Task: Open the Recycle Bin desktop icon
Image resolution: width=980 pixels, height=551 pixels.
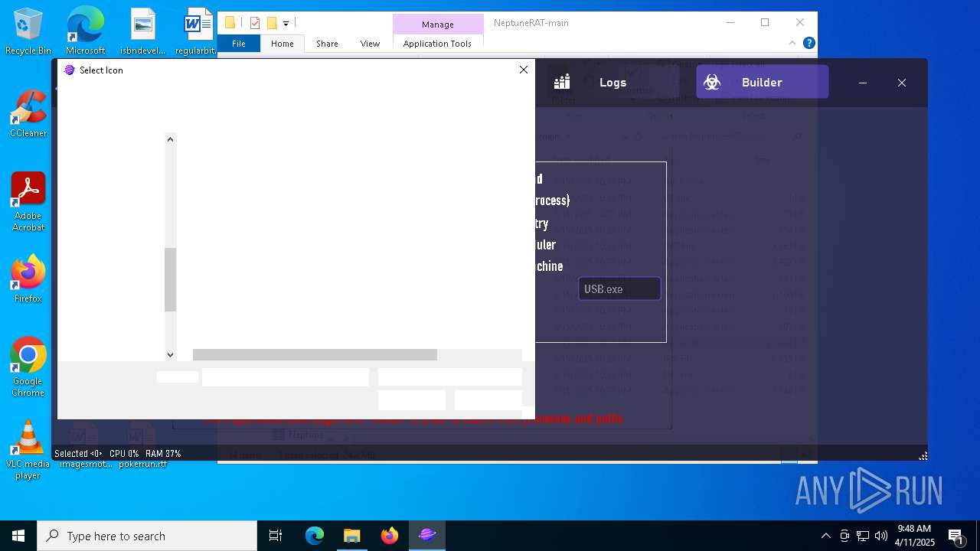Action: [x=28, y=31]
